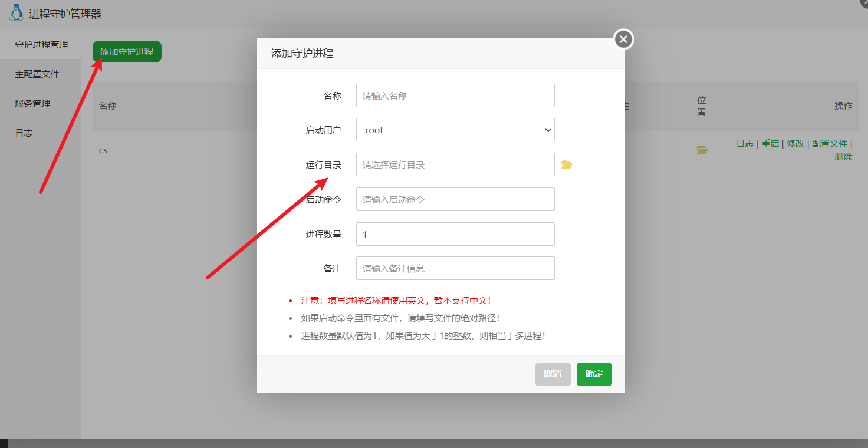868x448 pixels.
Task: Click 取消 to cancel the dialog
Action: tap(553, 374)
